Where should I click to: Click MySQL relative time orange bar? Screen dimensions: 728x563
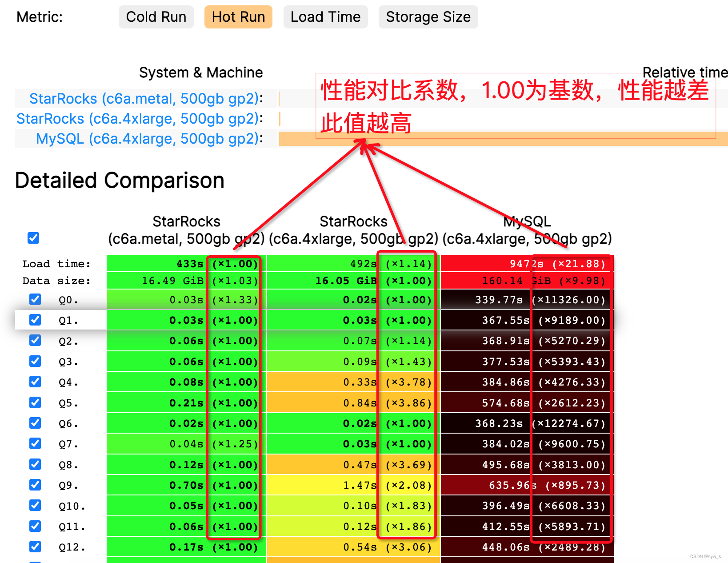coord(503,139)
